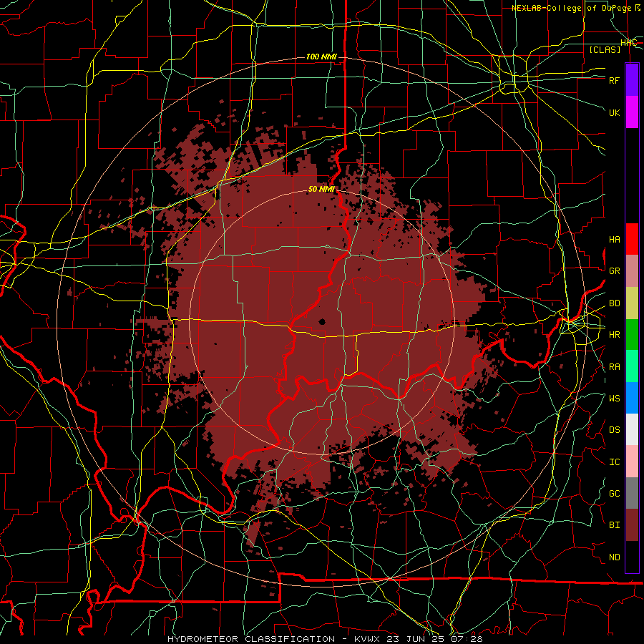This screenshot has width=644, height=644.
Task: Click the GC legend label
Action: tap(615, 494)
